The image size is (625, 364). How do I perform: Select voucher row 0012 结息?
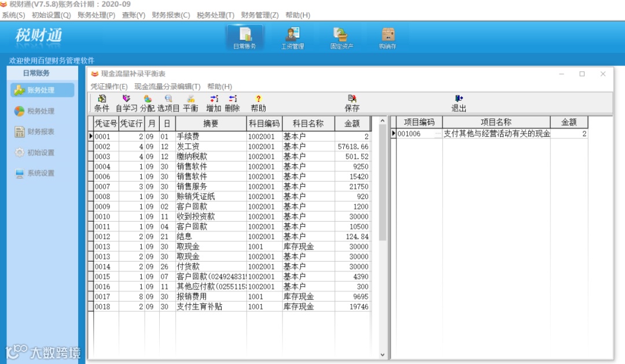click(x=231, y=237)
